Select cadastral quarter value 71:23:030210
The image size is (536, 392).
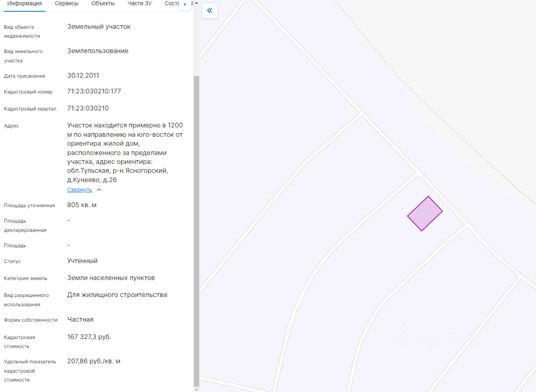click(x=88, y=108)
